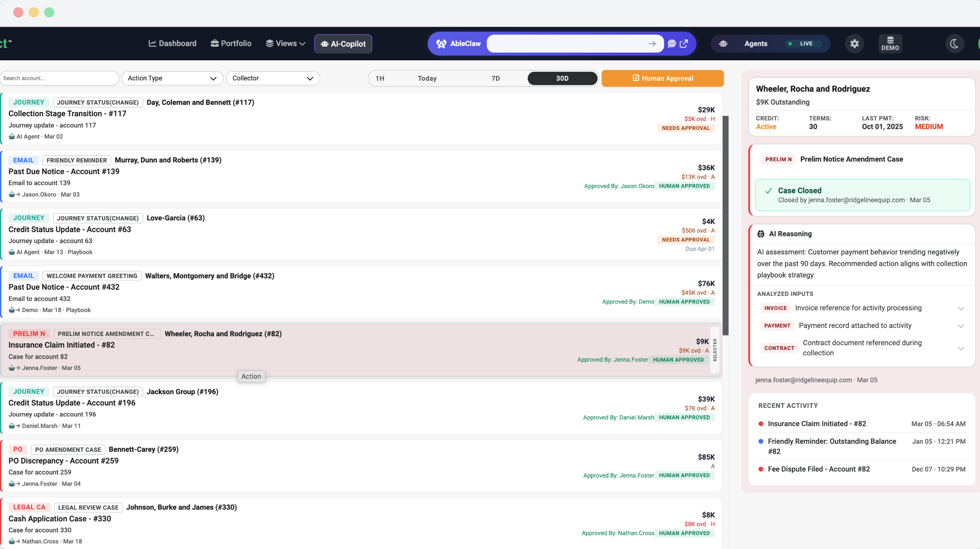
Task: Click the Agents robot icon
Action: point(723,44)
